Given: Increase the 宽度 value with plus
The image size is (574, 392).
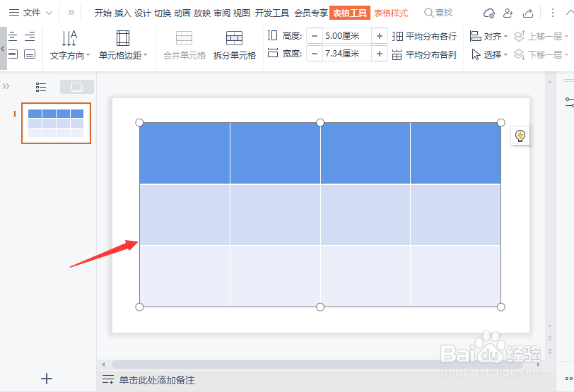Looking at the screenshot, I should [x=380, y=54].
